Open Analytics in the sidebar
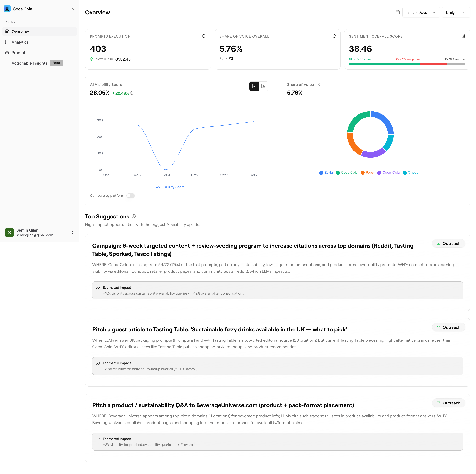476x474 pixels. 20,42
